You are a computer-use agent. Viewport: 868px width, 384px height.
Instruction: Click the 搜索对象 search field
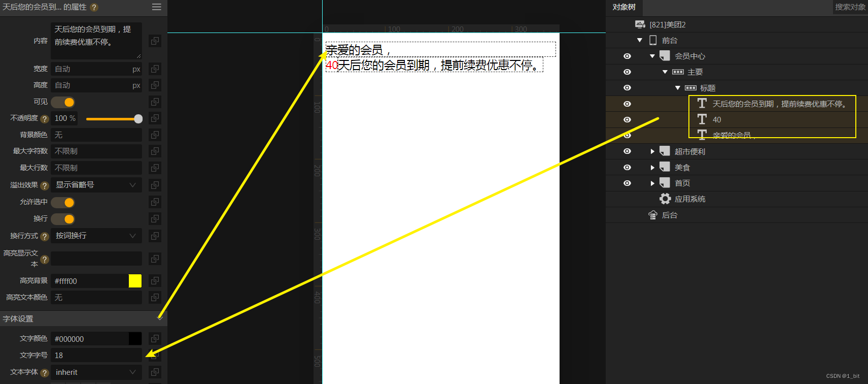point(850,7)
